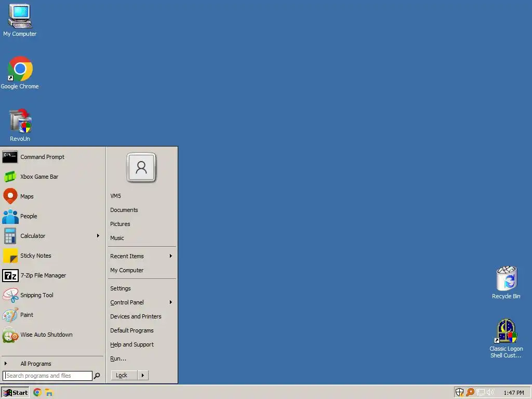Click the Sticky Notes icon
The image size is (532, 399).
click(x=10, y=256)
